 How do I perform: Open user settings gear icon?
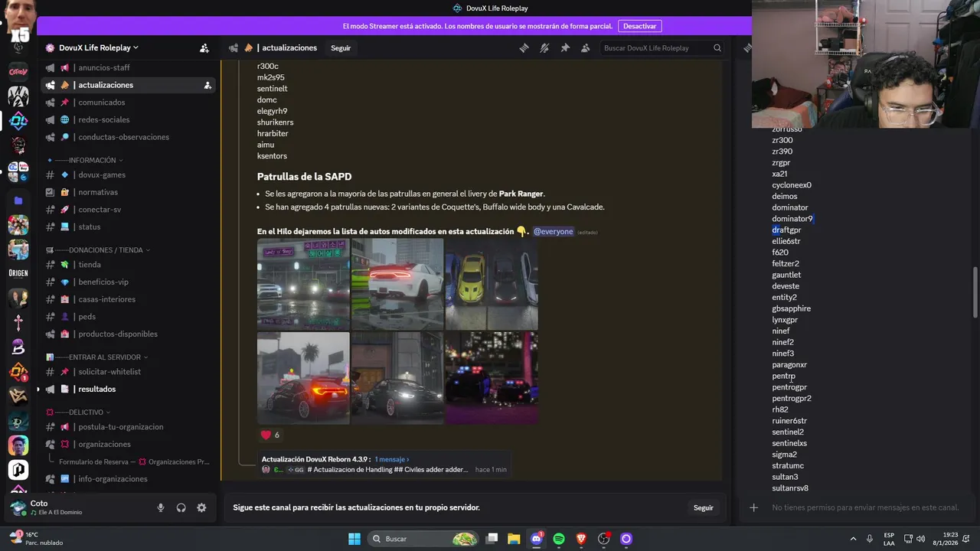pos(201,507)
